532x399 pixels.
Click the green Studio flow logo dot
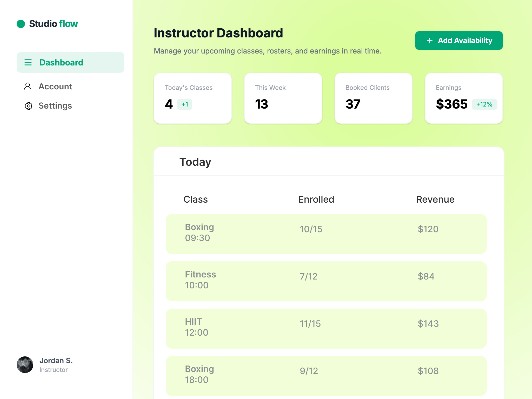(x=21, y=24)
